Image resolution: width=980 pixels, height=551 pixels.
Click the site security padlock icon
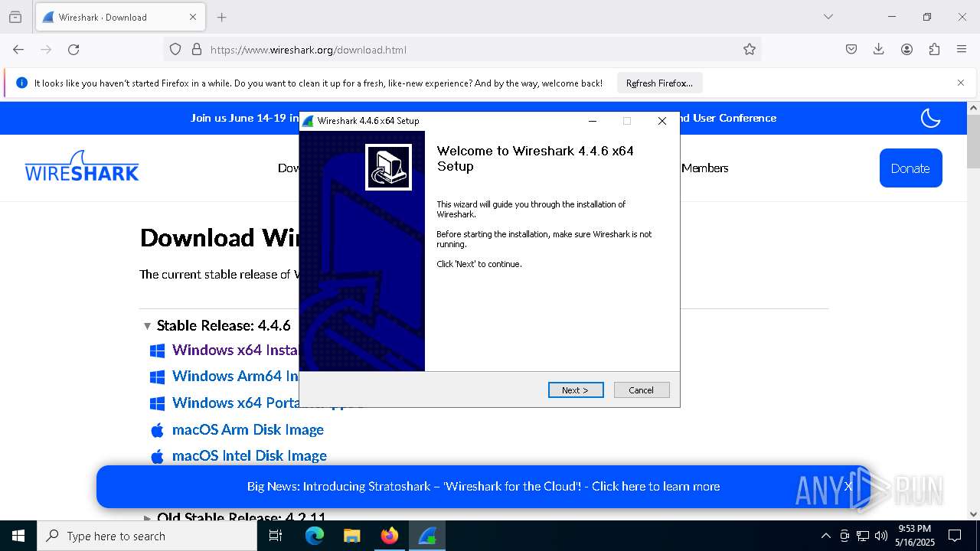(x=197, y=49)
